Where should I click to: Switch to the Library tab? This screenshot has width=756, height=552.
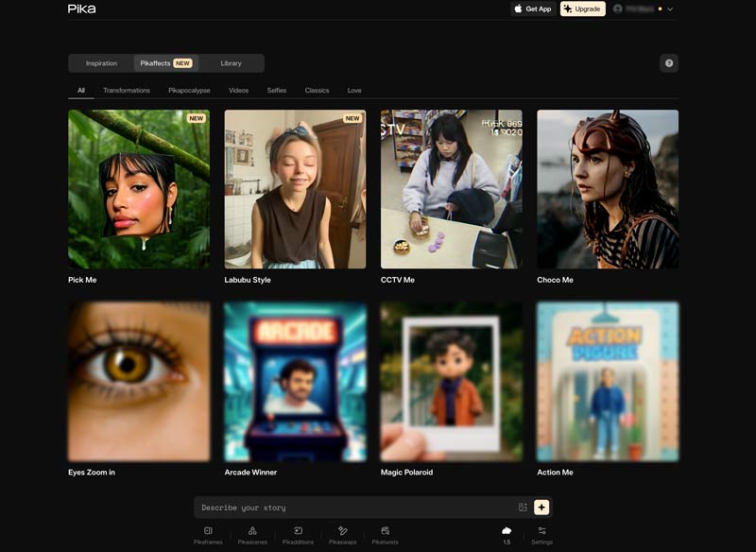pyautogui.click(x=231, y=63)
